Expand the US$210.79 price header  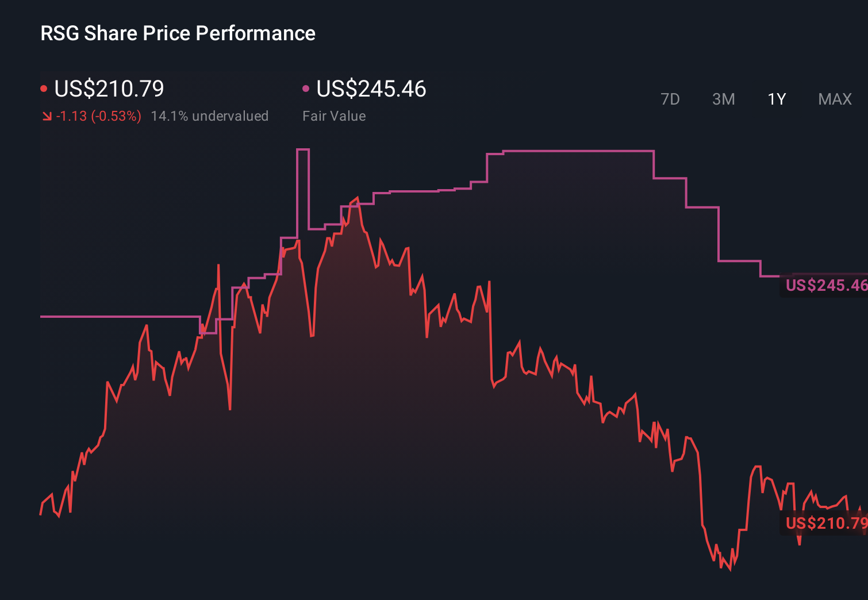coord(109,89)
